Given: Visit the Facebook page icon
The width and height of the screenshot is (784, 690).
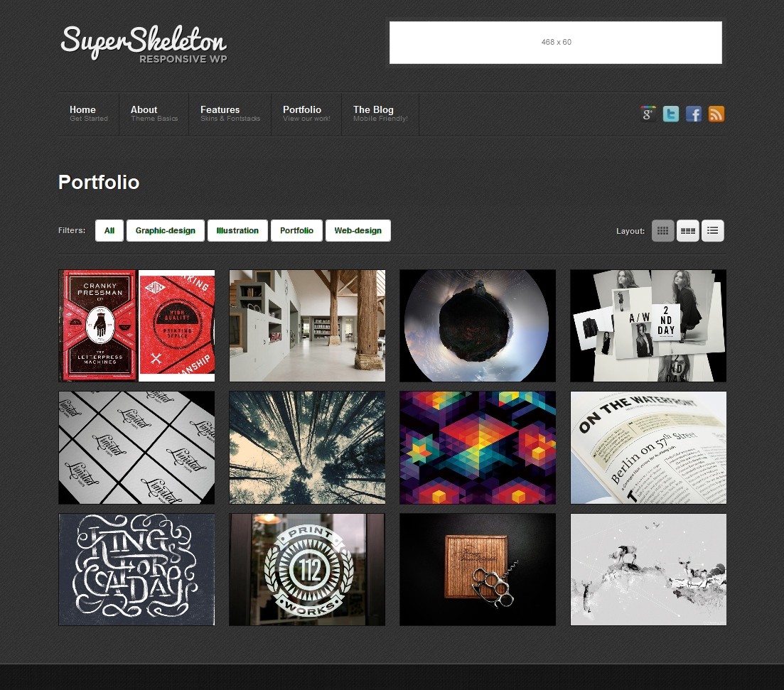Looking at the screenshot, I should (694, 114).
